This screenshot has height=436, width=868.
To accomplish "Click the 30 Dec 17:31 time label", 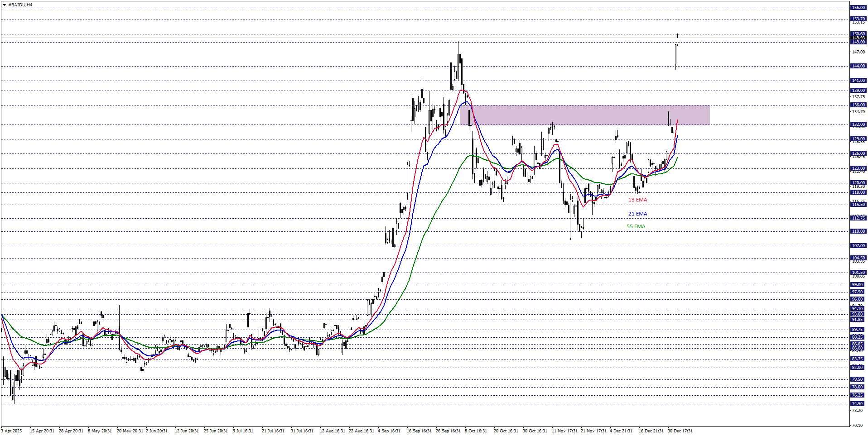I will click(x=680, y=431).
